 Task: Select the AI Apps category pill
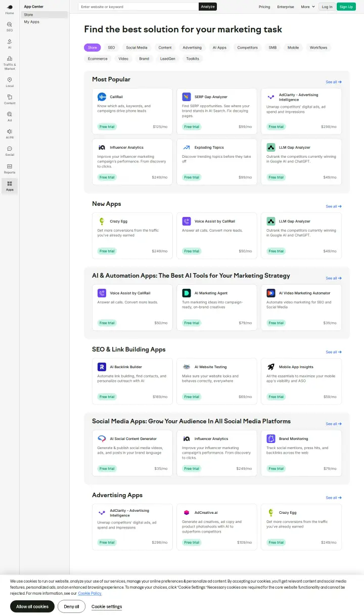point(219,48)
